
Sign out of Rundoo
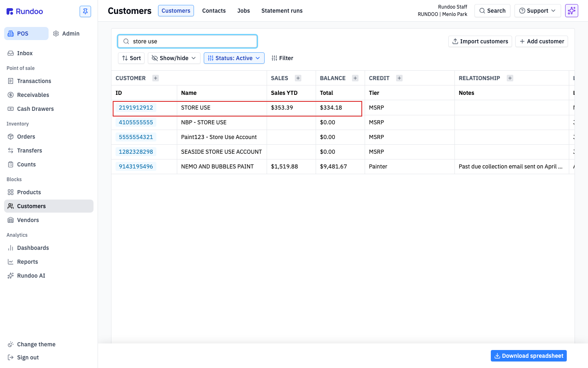pyautogui.click(x=23, y=357)
